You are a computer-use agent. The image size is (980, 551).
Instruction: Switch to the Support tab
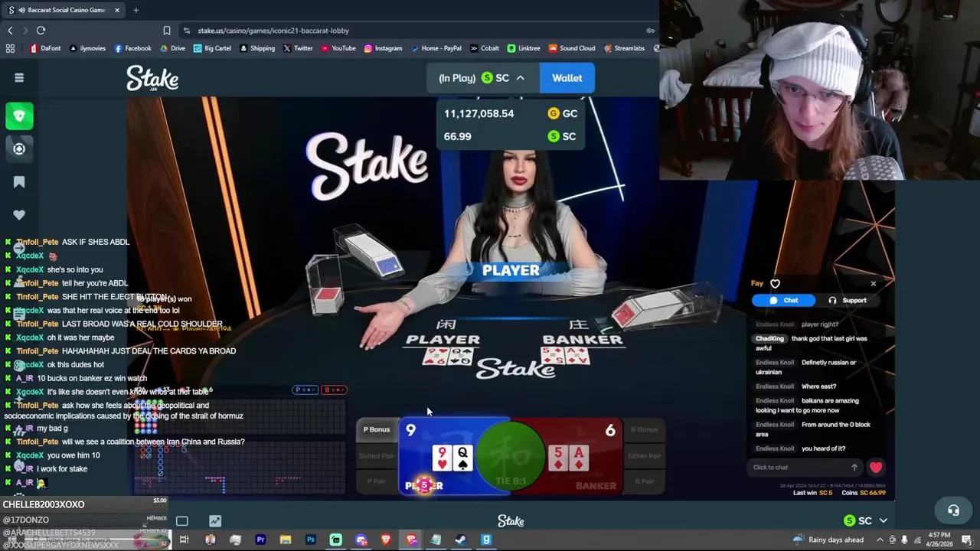coord(848,301)
